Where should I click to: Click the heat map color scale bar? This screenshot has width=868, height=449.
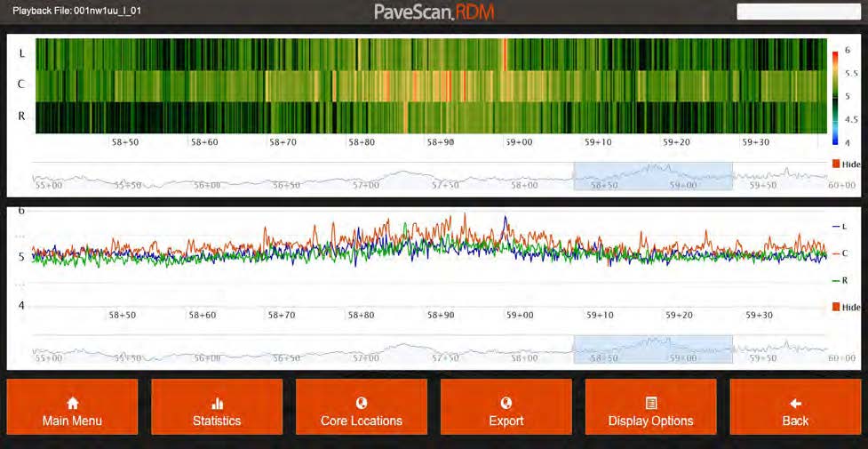pyautogui.click(x=835, y=96)
